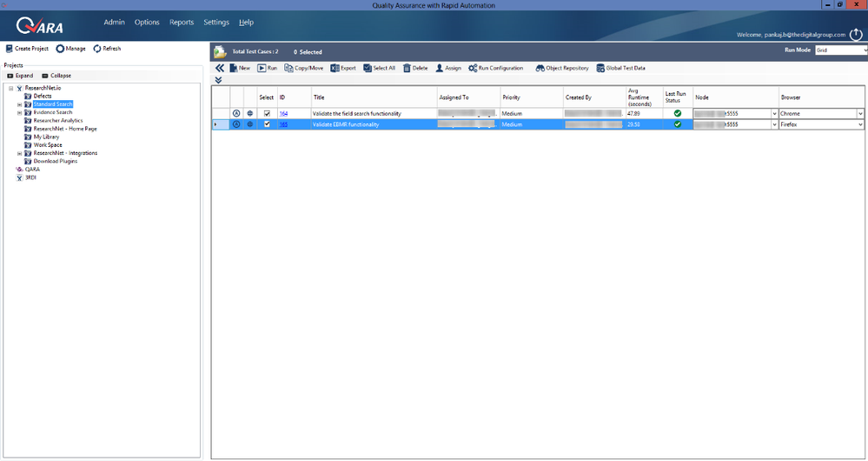Click Select All in toolbar
The height and width of the screenshot is (461, 868).
point(379,68)
